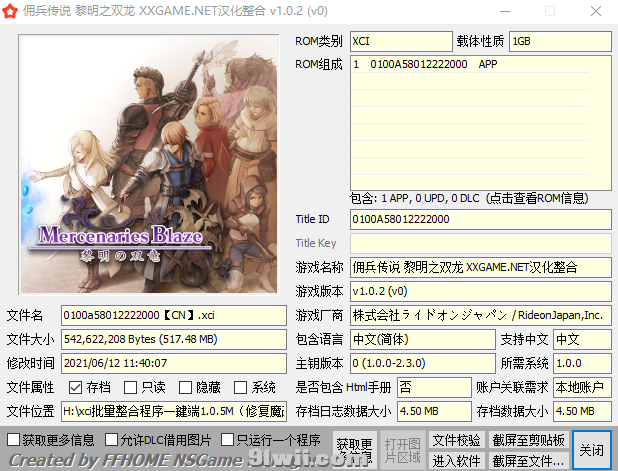Screen dimensions: 618x471
Task: Click the 进入软件 button
Action: click(x=457, y=460)
